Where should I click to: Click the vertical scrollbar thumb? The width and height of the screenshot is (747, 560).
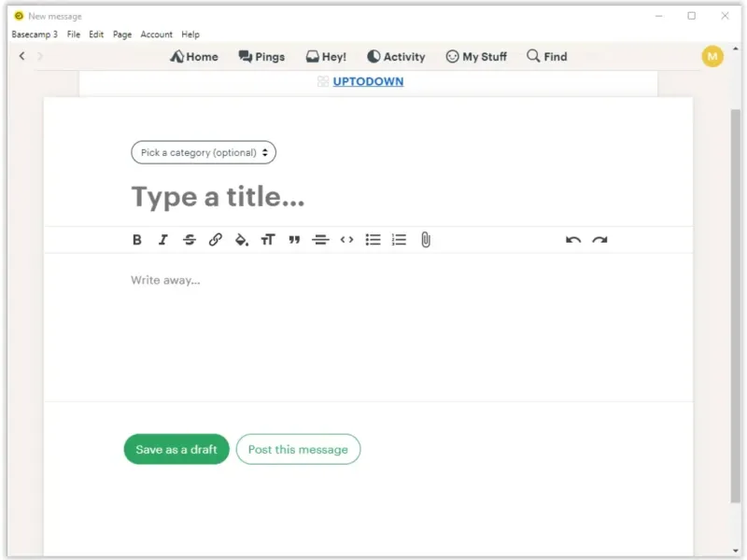(x=736, y=306)
